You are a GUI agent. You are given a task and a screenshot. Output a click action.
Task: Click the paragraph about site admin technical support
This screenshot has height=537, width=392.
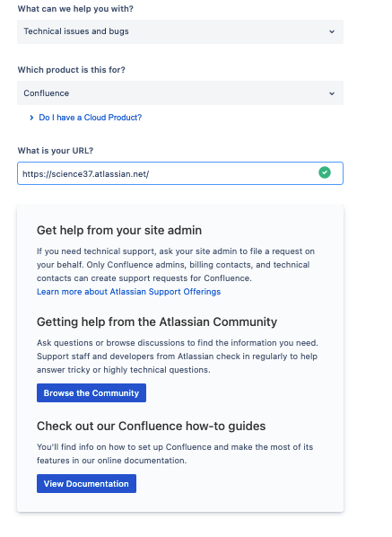point(176,265)
